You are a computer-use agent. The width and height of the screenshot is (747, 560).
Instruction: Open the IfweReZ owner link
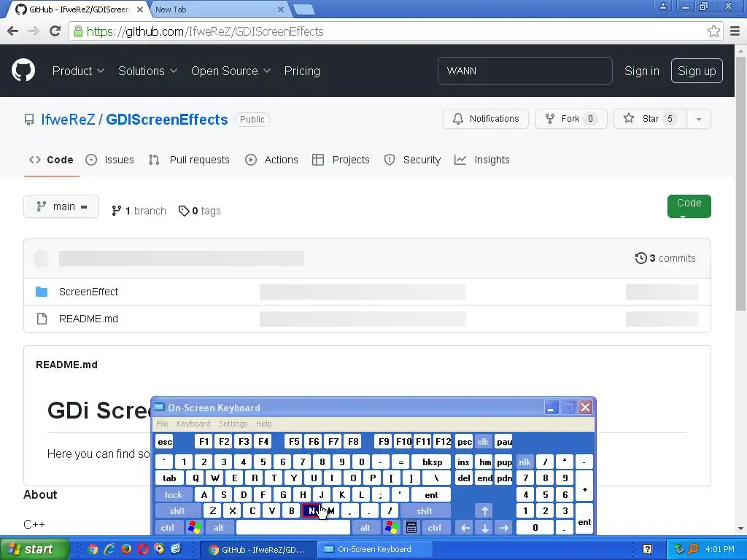[x=68, y=120]
